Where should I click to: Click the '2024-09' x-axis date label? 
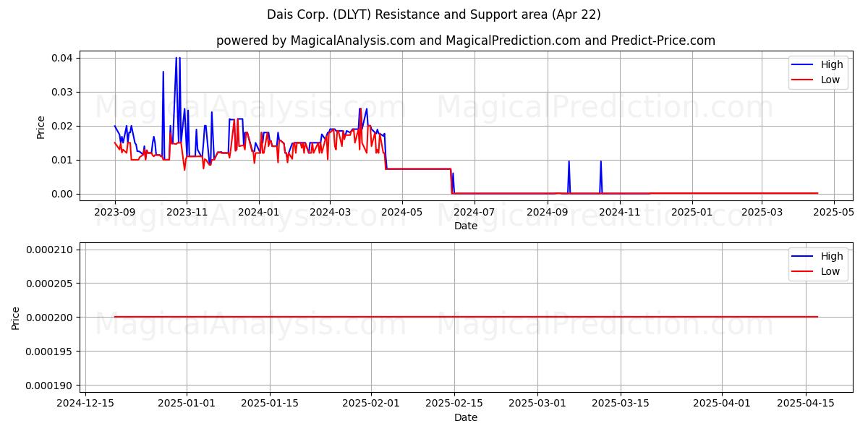pos(548,212)
